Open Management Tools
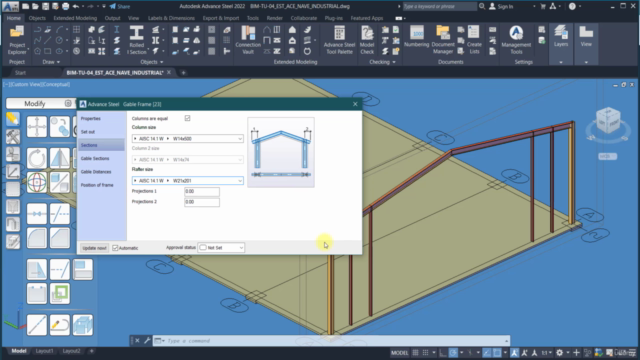 click(x=516, y=40)
